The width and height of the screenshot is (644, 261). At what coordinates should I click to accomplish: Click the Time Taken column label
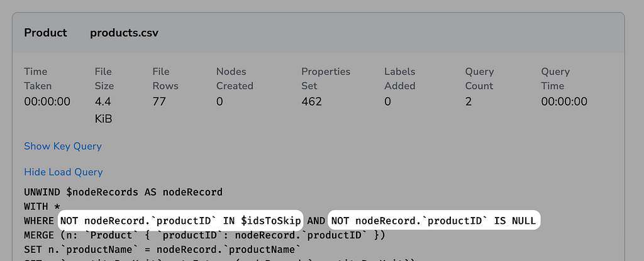coord(38,79)
